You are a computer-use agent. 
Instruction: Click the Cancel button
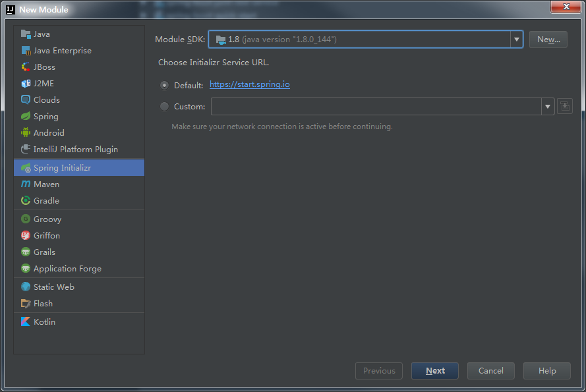tap(490, 371)
